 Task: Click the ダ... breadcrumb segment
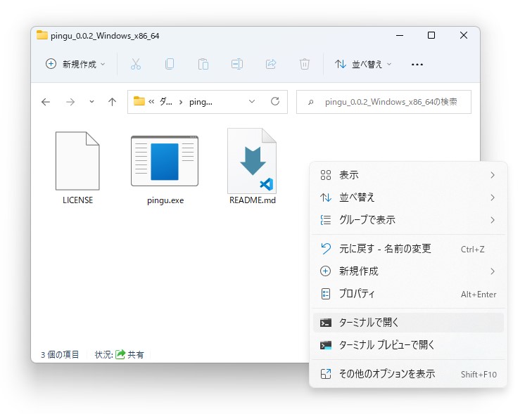[x=166, y=101]
